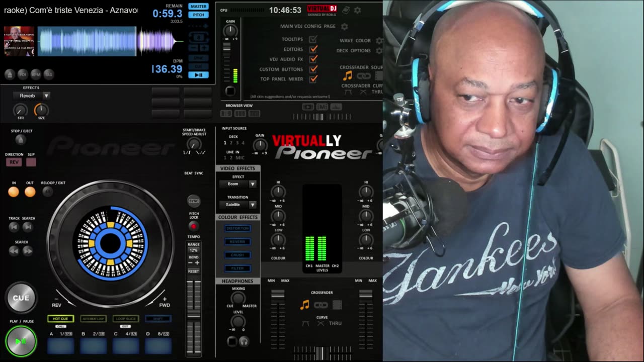
Task: Click the round BEAT SYNC button
Action: (194, 201)
